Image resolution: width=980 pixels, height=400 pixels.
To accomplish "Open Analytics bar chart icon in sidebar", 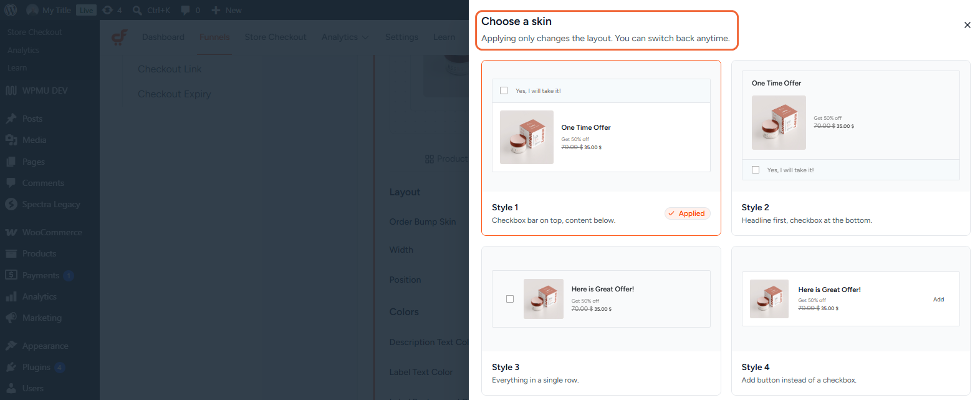I will pos(11,296).
